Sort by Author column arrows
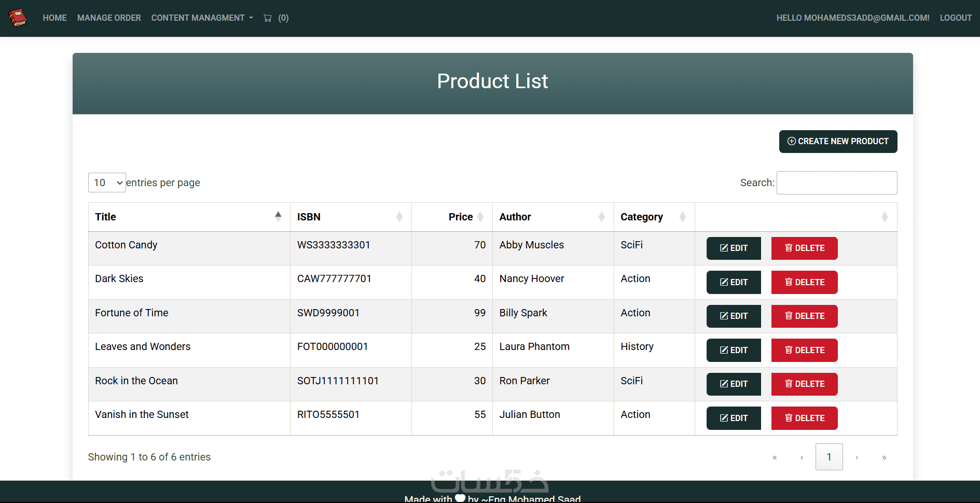This screenshot has height=503, width=980. pyautogui.click(x=601, y=217)
